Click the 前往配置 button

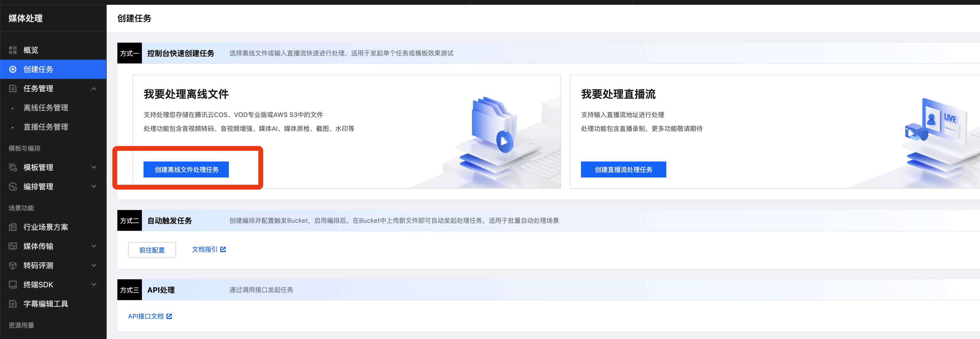pos(152,250)
